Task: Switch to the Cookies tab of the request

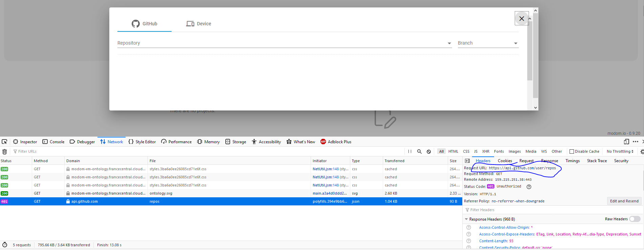Action: [505, 161]
